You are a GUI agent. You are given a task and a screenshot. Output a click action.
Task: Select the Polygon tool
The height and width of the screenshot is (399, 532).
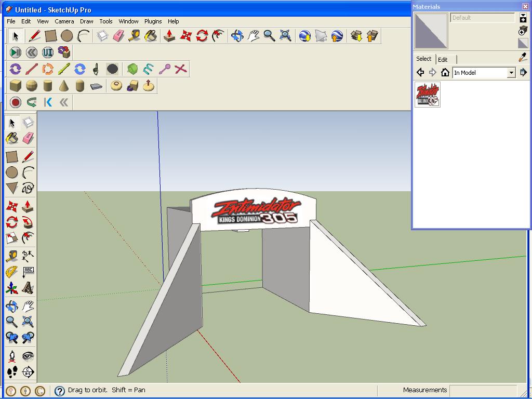click(12, 188)
